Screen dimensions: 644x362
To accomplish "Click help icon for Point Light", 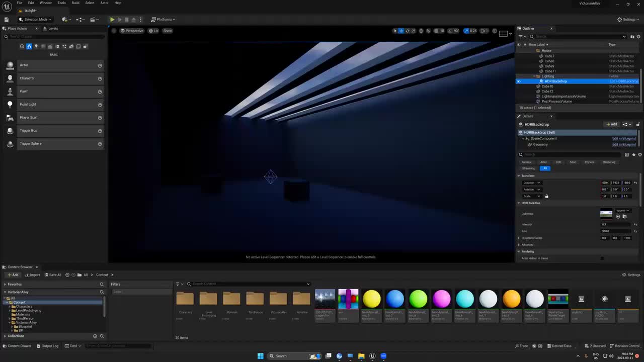I will click(100, 105).
